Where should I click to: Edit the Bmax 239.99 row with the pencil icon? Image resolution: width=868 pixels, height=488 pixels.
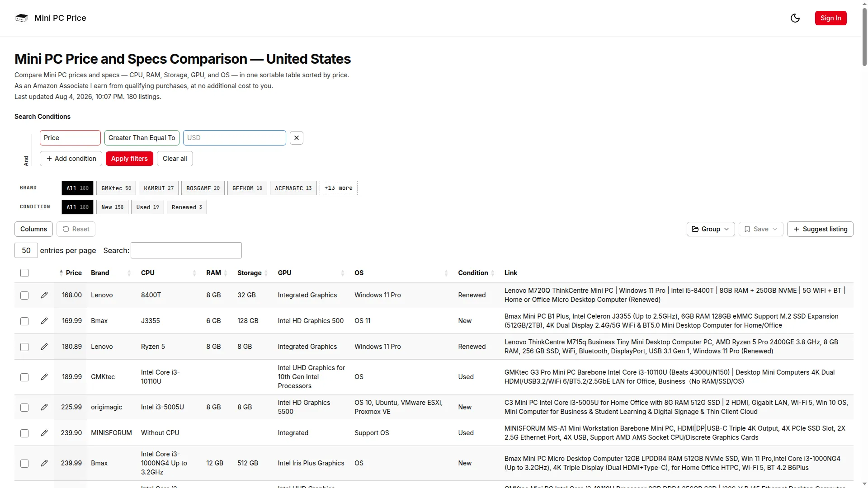pyautogui.click(x=44, y=463)
